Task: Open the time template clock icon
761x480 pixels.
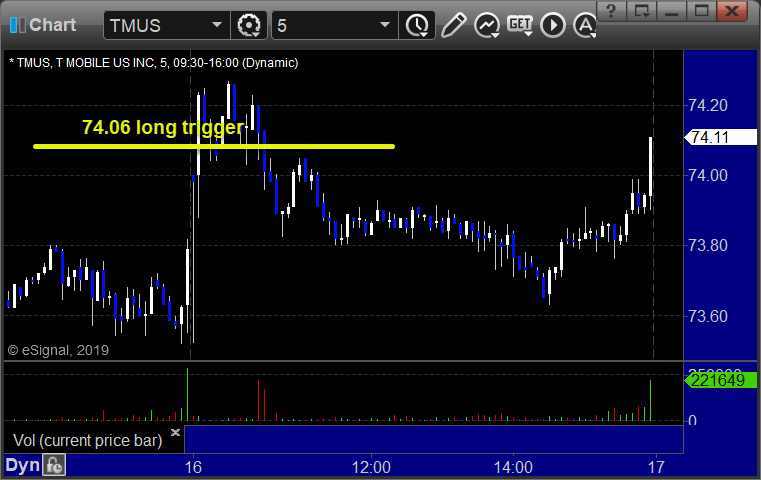Action: tap(417, 25)
